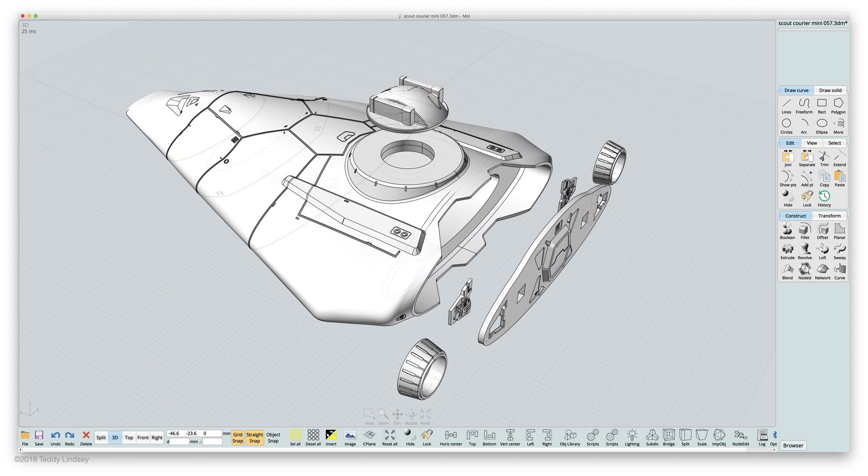Click the distance input field
868x476 pixels.
coord(179,442)
